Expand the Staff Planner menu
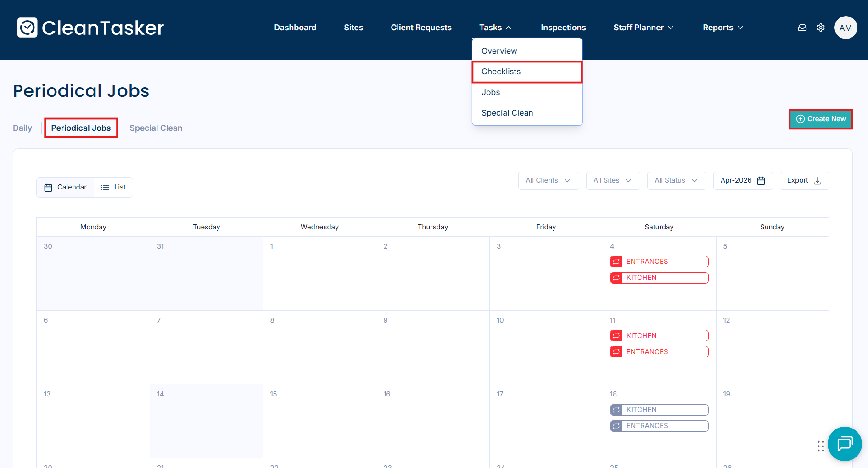Screen dimensions: 868x468 (x=643, y=28)
